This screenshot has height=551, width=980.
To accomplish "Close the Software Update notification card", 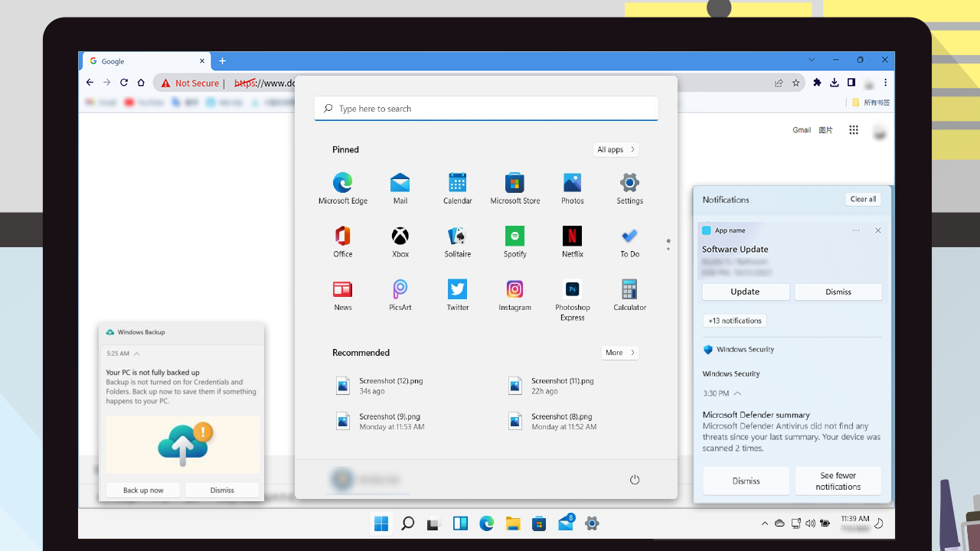I will (877, 230).
